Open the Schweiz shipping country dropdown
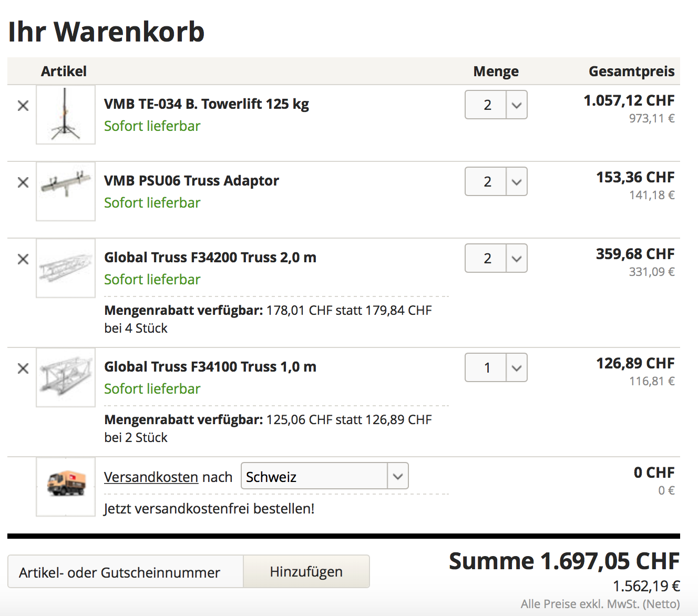 coord(325,476)
